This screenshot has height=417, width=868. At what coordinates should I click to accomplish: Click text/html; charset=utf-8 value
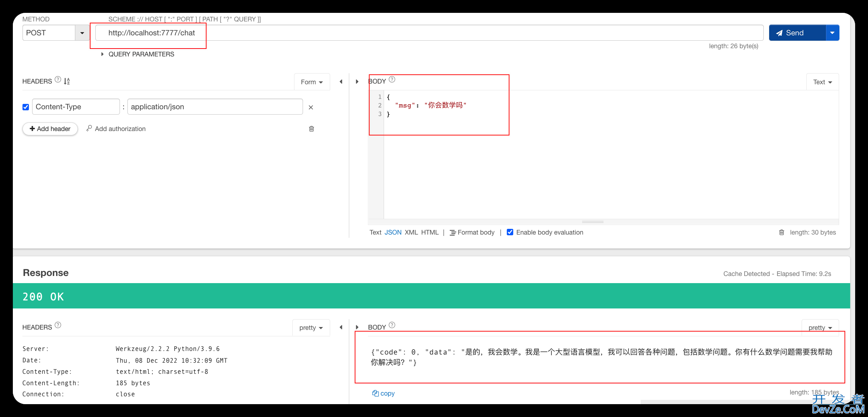pos(162,372)
